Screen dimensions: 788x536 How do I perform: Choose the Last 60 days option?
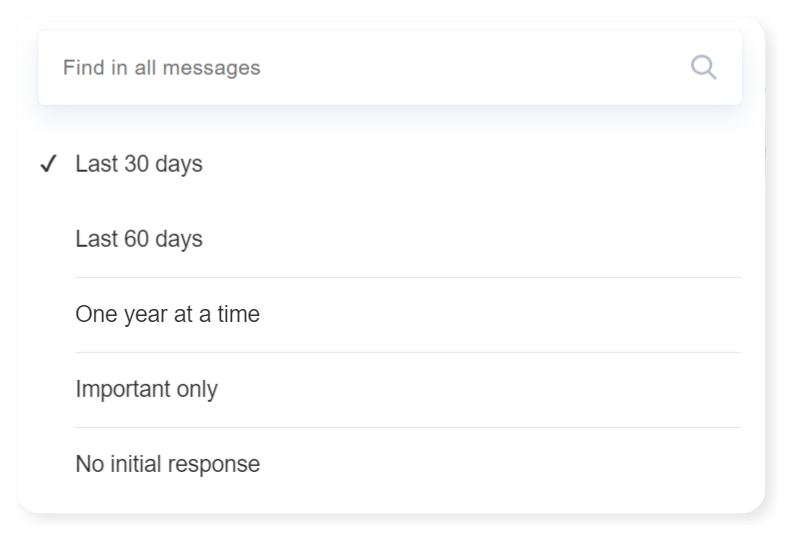[139, 239]
